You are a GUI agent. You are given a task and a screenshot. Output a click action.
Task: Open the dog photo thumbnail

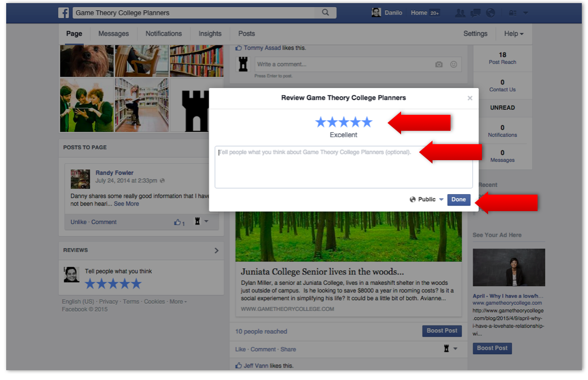87,61
